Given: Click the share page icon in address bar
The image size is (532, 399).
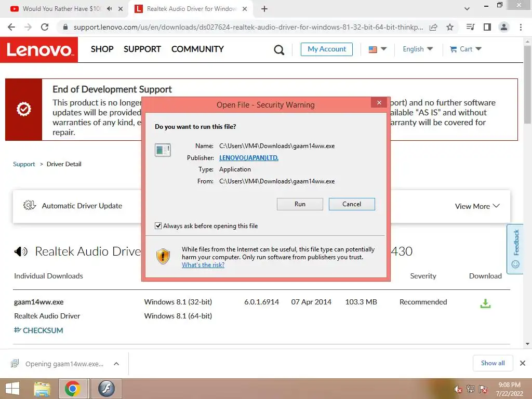Looking at the screenshot, I should (x=433, y=27).
